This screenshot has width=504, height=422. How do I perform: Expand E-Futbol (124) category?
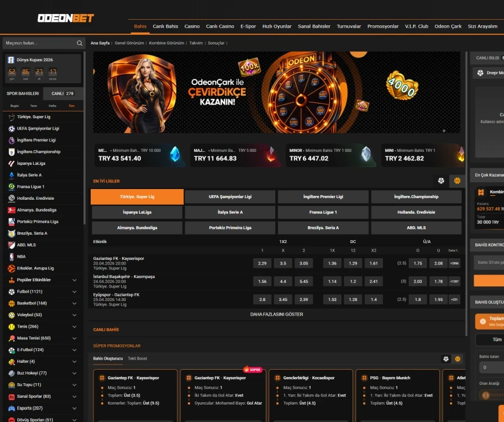pos(74,350)
